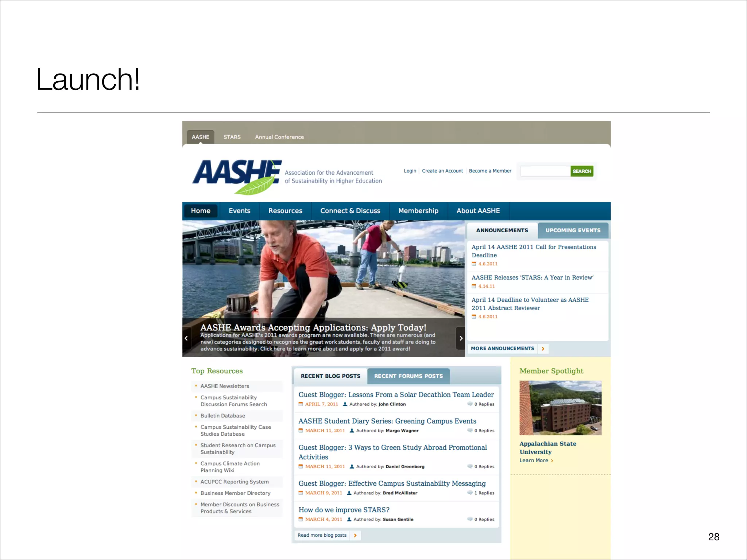Click the Become a Member link

[490, 171]
